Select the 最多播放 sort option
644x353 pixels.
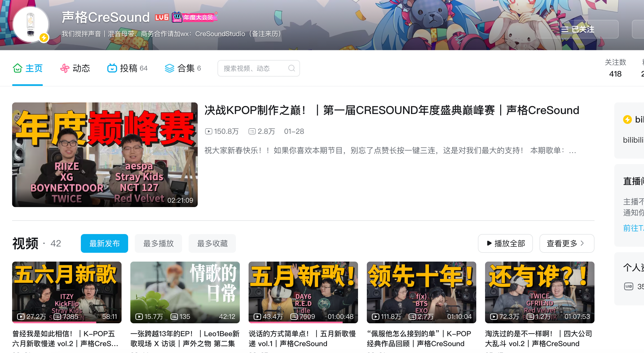point(158,243)
